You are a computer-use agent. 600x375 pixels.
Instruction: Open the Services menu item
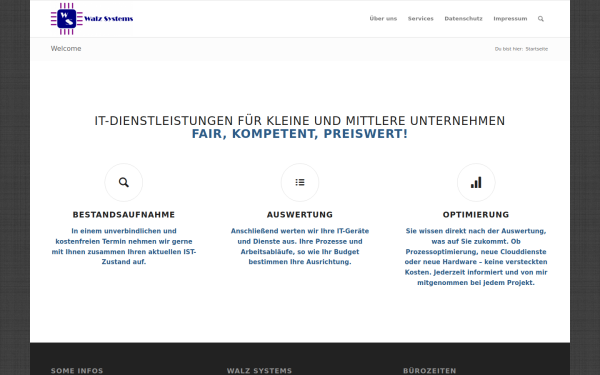click(421, 19)
